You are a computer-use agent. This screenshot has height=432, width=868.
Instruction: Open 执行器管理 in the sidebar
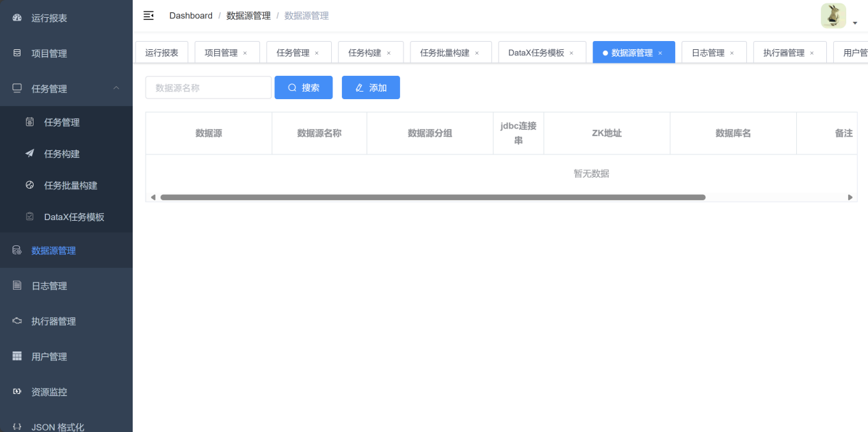pyautogui.click(x=53, y=321)
